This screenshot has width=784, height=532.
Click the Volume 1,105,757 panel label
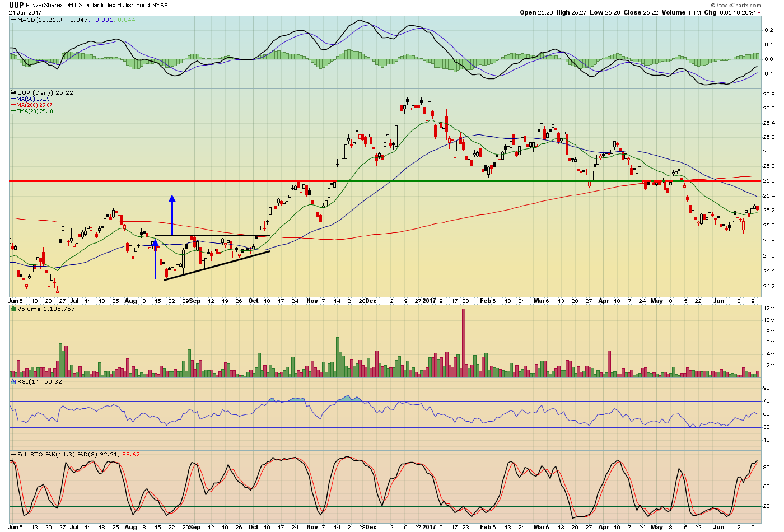point(46,309)
